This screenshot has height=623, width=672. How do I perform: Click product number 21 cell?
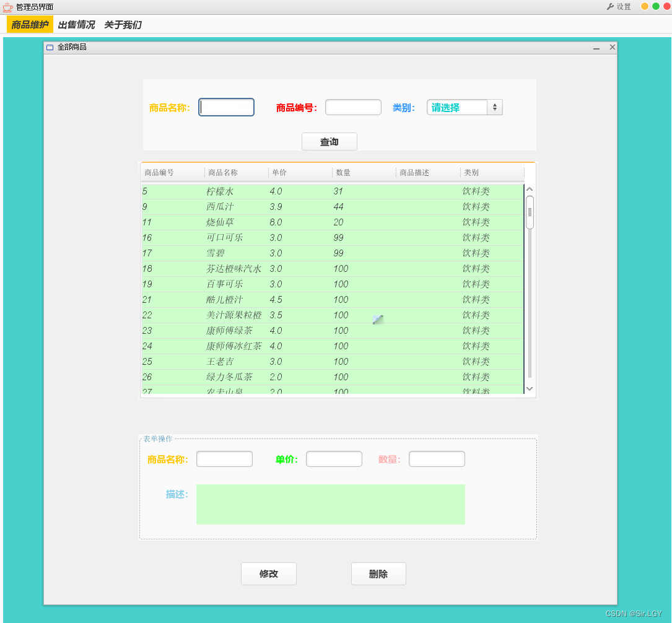tap(147, 300)
